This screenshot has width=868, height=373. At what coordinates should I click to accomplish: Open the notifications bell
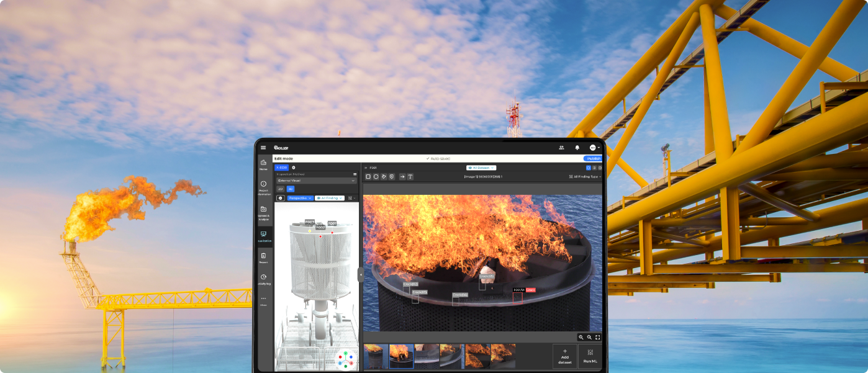(577, 148)
